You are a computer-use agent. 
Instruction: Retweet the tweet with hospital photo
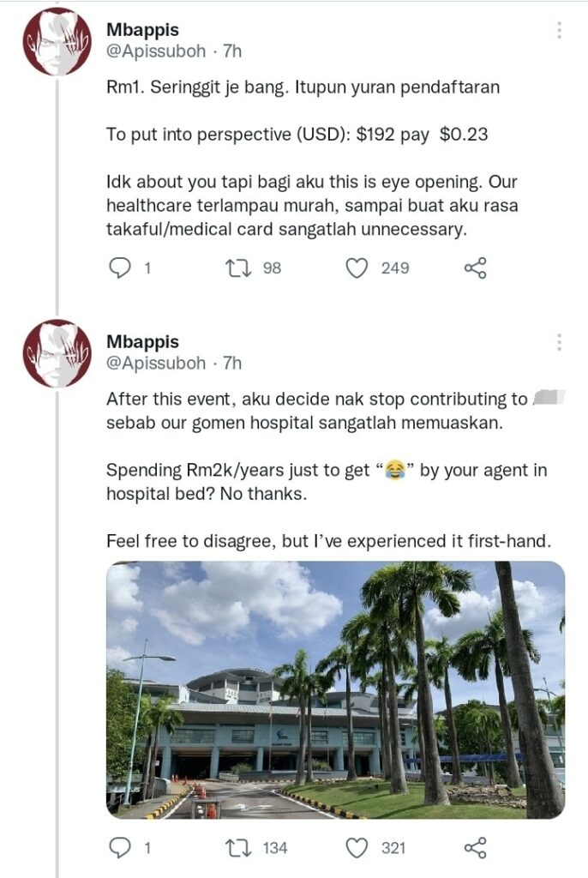(237, 848)
